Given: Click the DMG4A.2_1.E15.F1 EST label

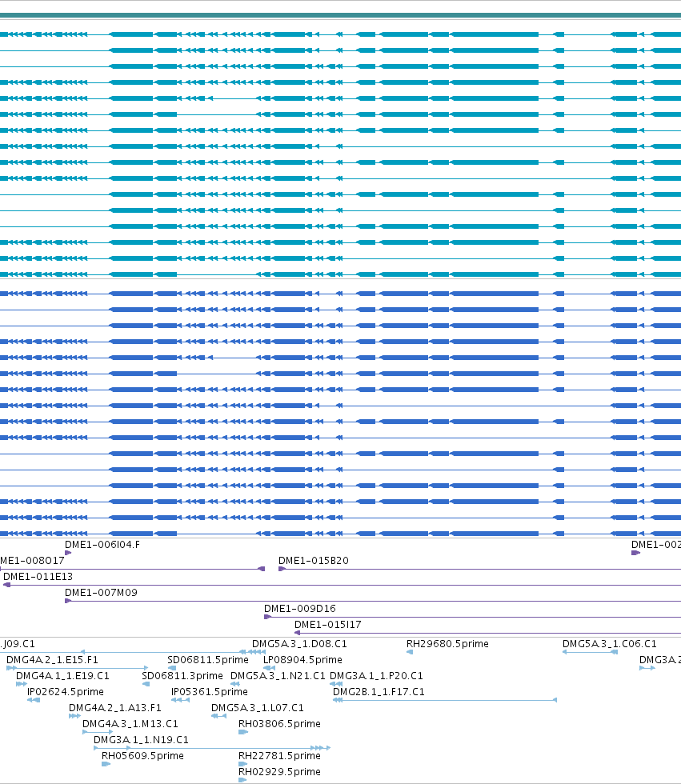Looking at the screenshot, I should coord(53,659).
